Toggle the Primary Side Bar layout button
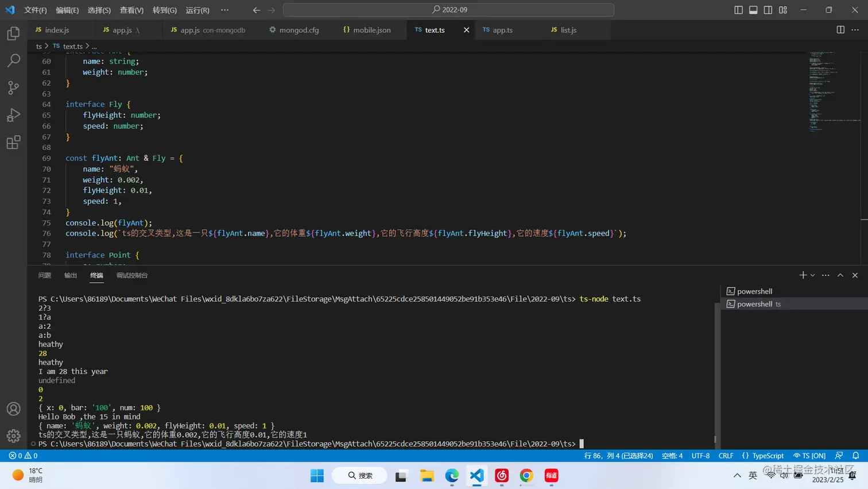 pos(738,10)
